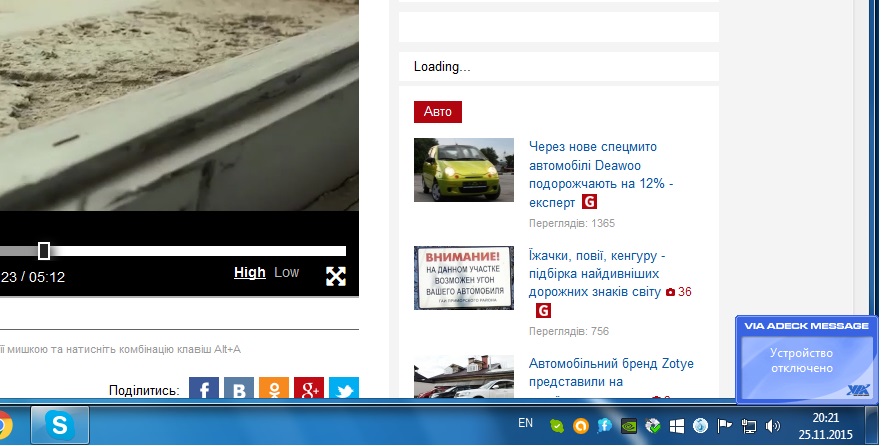The width and height of the screenshot is (881, 446).
Task: Open the EN language selector
Action: (525, 424)
